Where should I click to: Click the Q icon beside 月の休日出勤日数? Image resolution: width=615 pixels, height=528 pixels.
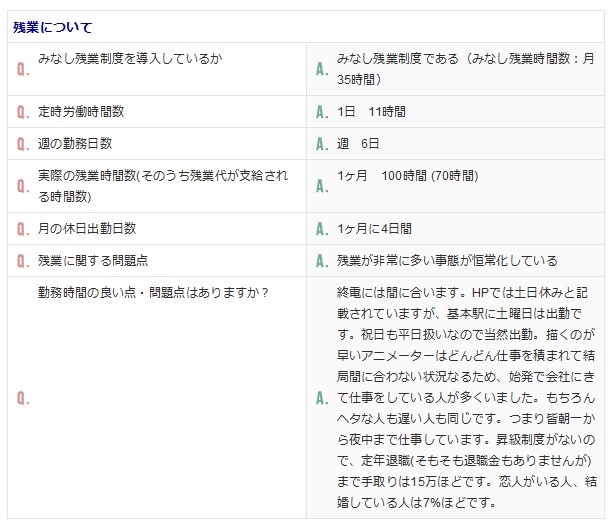tap(23, 229)
